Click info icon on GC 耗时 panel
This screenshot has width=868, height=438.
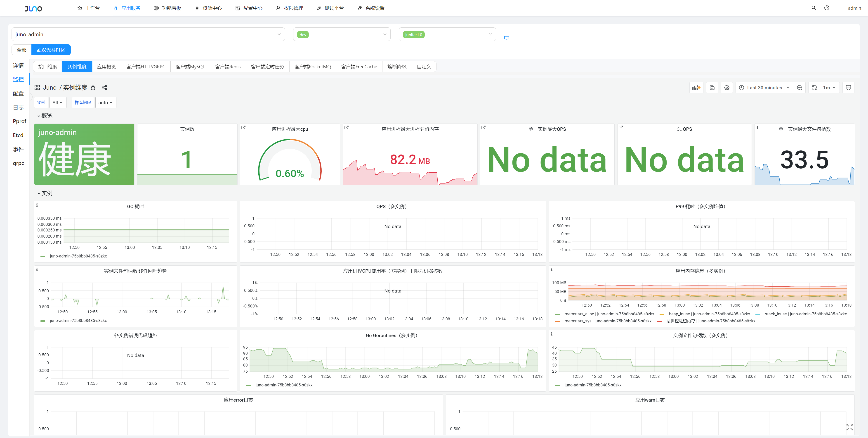click(37, 205)
